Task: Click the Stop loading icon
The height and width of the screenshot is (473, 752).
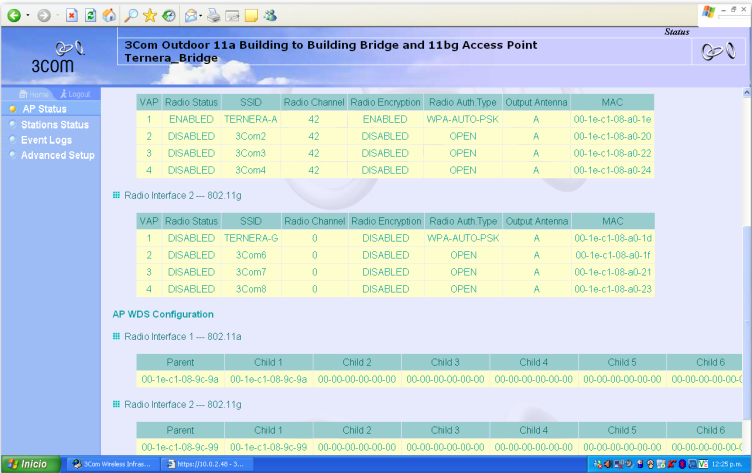Action: click(x=72, y=15)
